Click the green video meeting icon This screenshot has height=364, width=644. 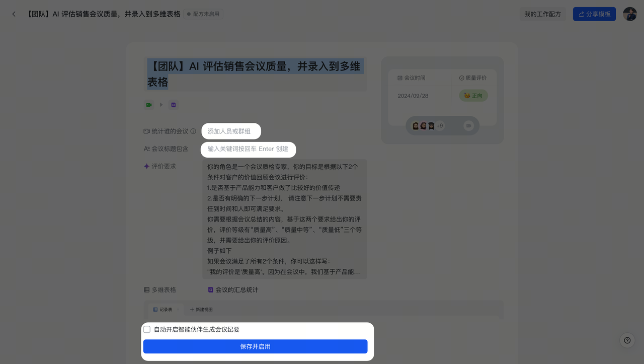(x=149, y=105)
